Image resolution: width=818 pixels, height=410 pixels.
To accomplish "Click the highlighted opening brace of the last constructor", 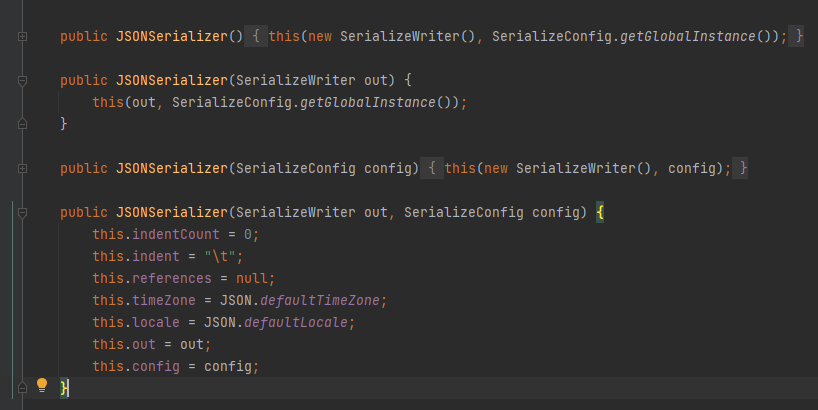I will tap(601, 212).
